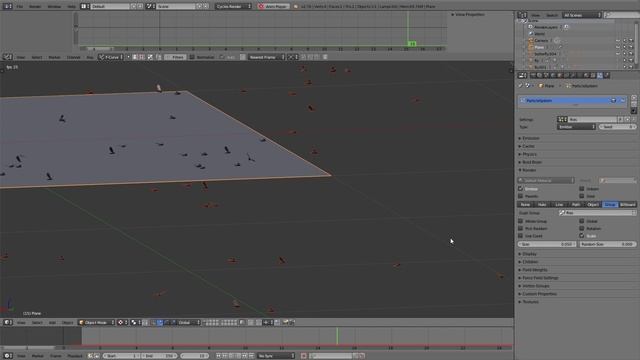Image resolution: width=640 pixels, height=360 pixels.
Task: Open the World properties tab
Action: tap(553, 76)
